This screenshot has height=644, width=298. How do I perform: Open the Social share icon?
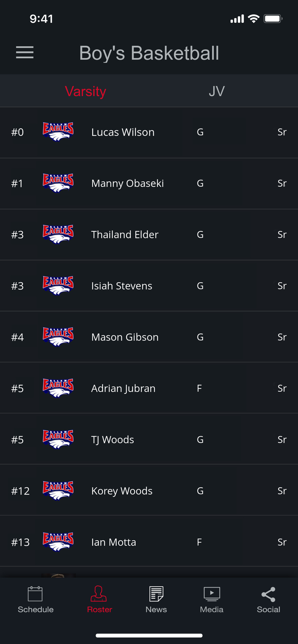click(x=268, y=594)
